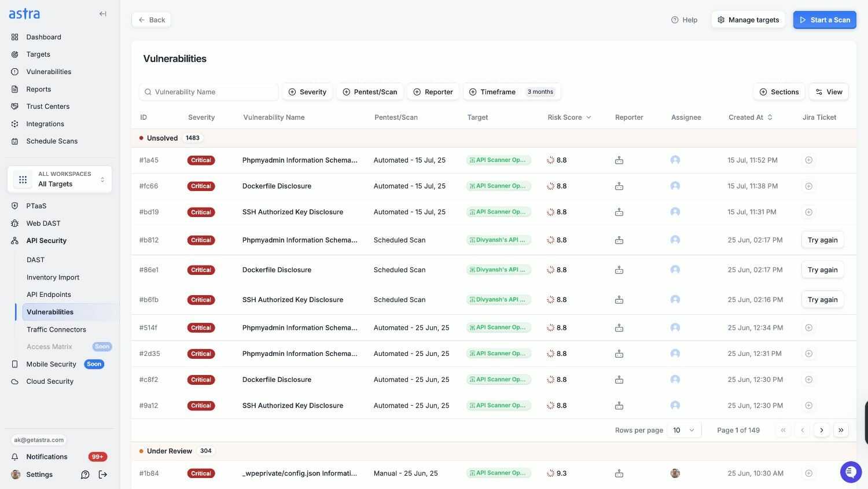The height and width of the screenshot is (489, 868).
Task: Toggle the Risk Score column sorting
Action: (x=589, y=117)
